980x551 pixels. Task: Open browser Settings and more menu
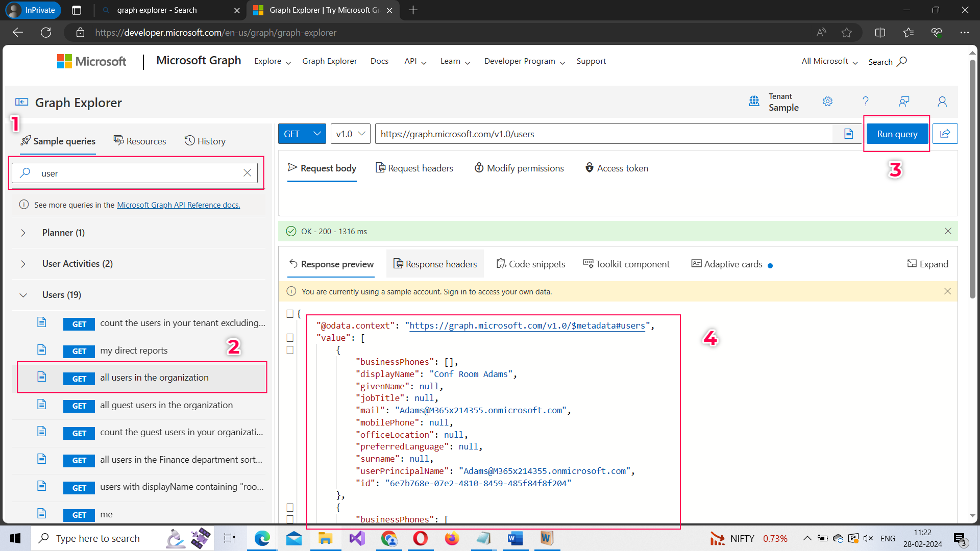[x=964, y=33]
